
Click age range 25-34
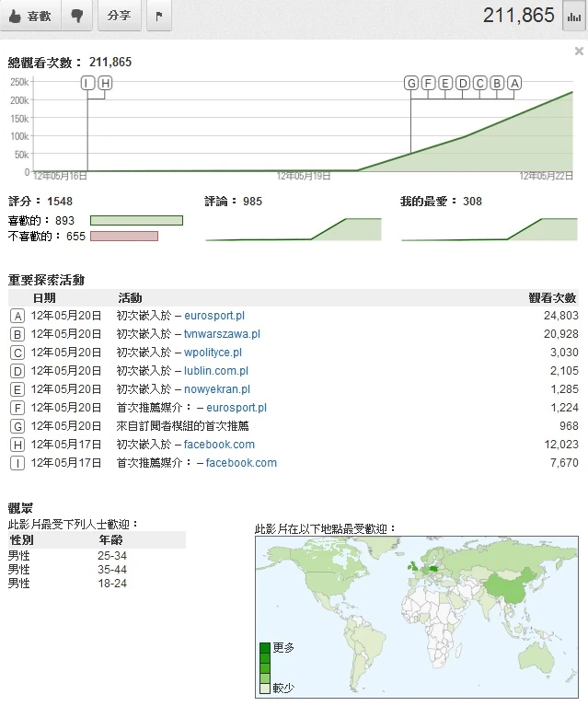pyautogui.click(x=112, y=556)
